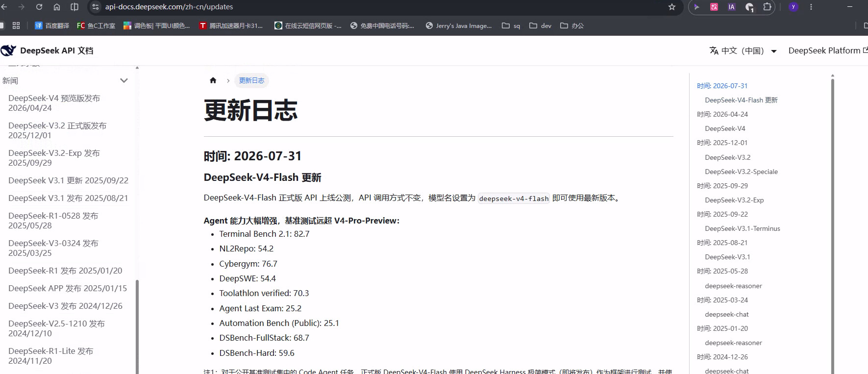Open the browser side panel icon
The height and width of the screenshot is (374, 868).
74,7
